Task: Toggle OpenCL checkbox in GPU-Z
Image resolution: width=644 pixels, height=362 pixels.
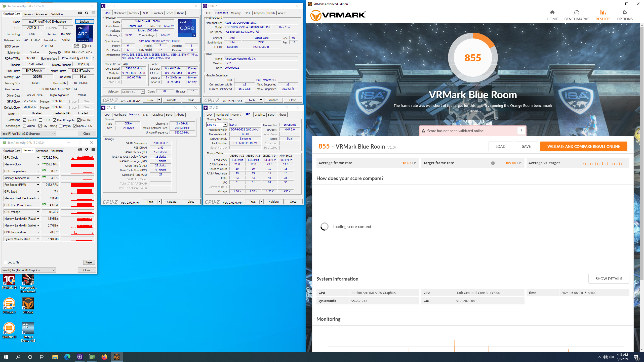Action: pos(24,120)
